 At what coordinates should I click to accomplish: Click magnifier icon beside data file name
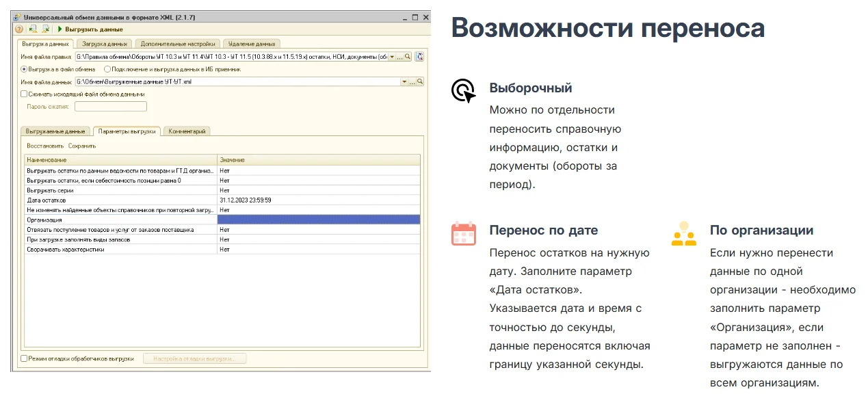click(420, 81)
